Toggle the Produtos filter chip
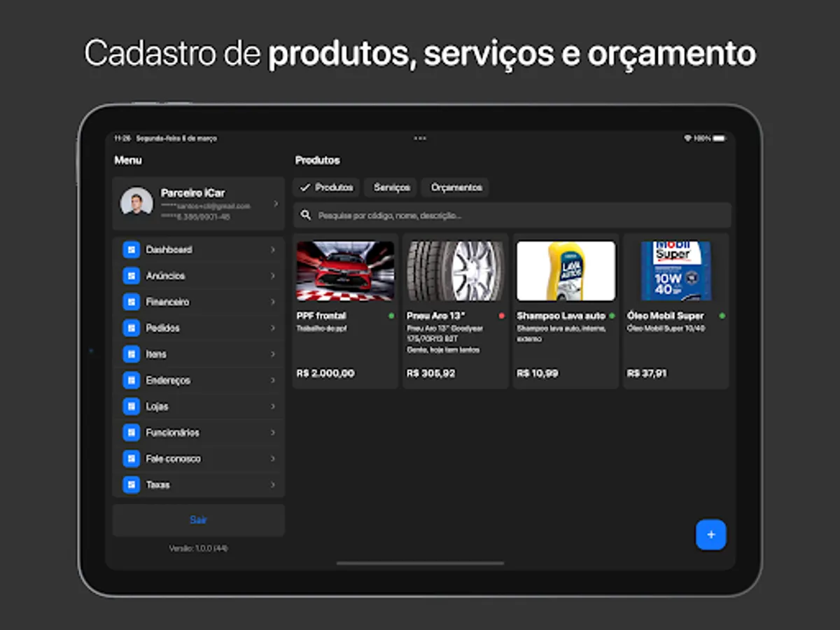840x630 pixels. [325, 188]
